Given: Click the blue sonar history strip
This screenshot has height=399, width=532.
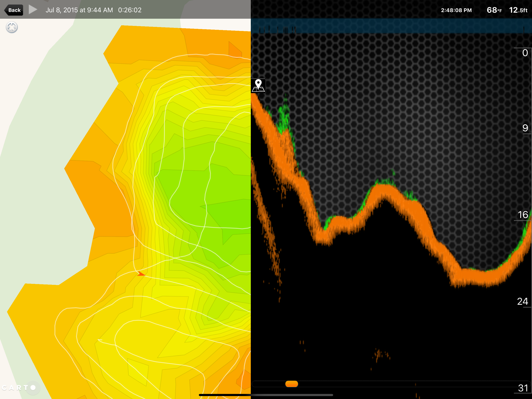Looking at the screenshot, I should click(391, 26).
